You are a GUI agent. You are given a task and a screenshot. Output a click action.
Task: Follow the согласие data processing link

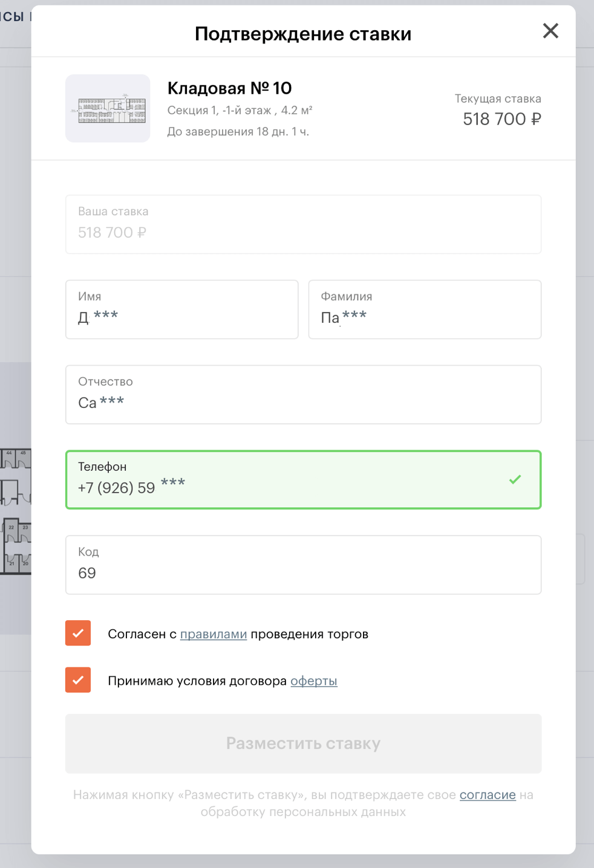click(488, 795)
